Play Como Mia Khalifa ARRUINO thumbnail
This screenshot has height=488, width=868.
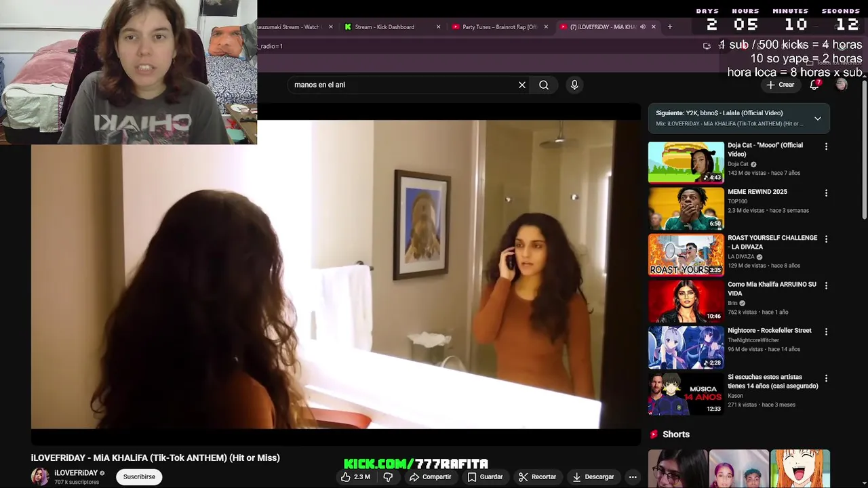point(686,302)
